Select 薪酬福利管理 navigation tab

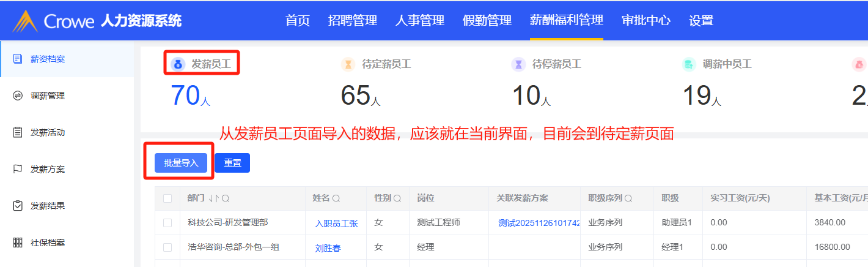click(x=567, y=20)
